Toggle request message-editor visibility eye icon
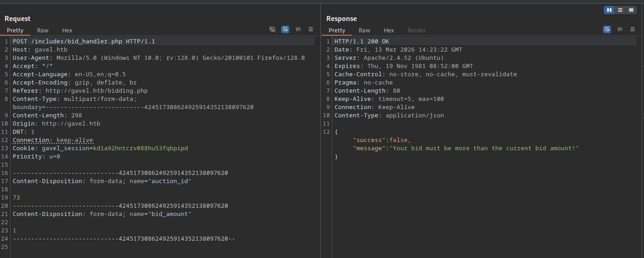Image resolution: width=644 pixels, height=258 pixels. 272,29
